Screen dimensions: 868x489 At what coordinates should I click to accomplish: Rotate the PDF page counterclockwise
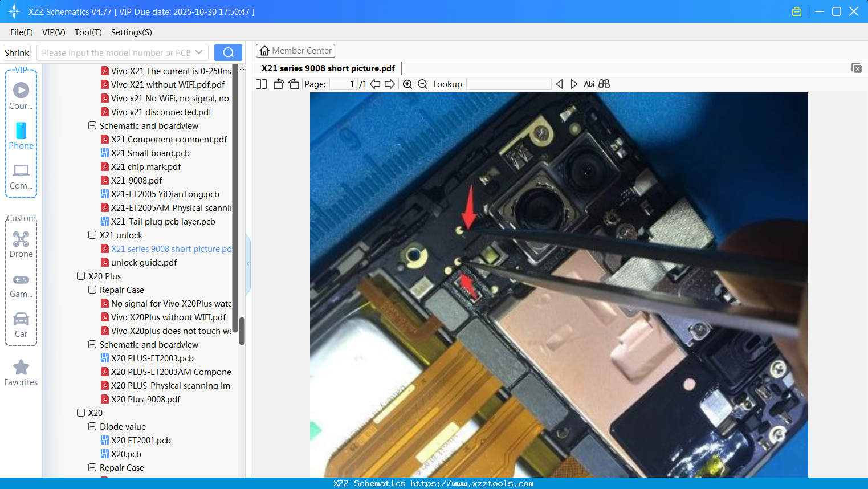point(278,84)
